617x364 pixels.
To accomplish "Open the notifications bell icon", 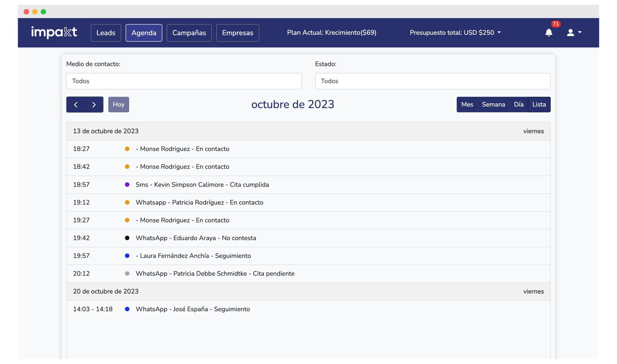I will (x=549, y=33).
